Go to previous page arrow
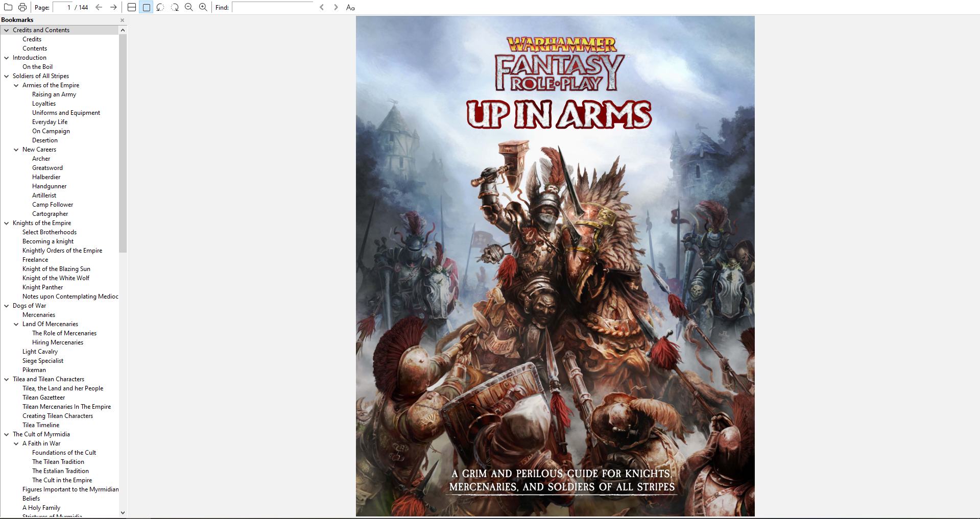Image resolution: width=980 pixels, height=519 pixels. (x=99, y=7)
